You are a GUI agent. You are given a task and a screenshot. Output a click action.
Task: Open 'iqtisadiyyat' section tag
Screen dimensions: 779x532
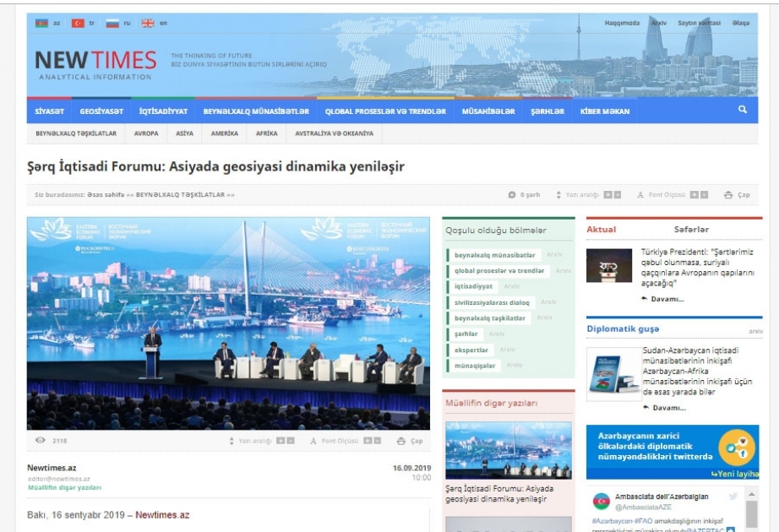coord(473,286)
